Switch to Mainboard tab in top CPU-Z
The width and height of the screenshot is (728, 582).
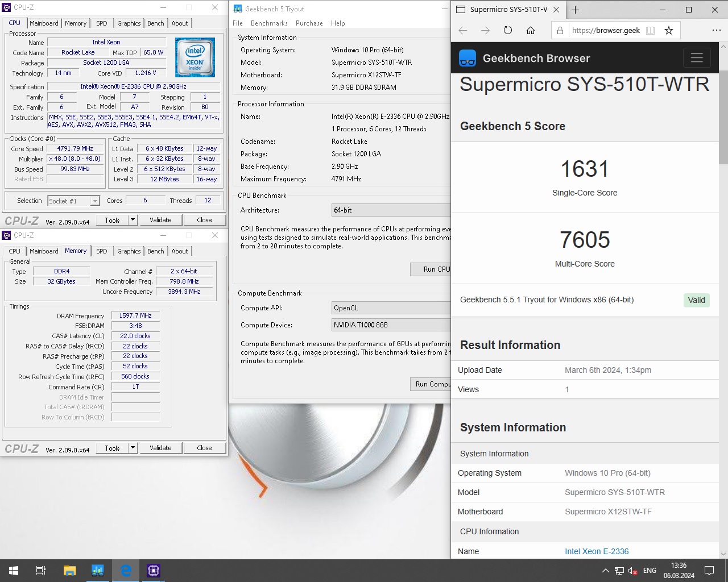tap(44, 23)
